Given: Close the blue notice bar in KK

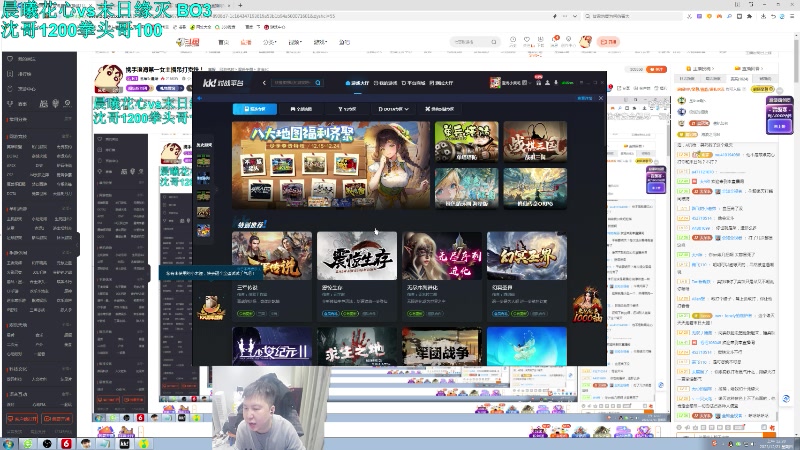Looking at the screenshot, I should [601, 98].
